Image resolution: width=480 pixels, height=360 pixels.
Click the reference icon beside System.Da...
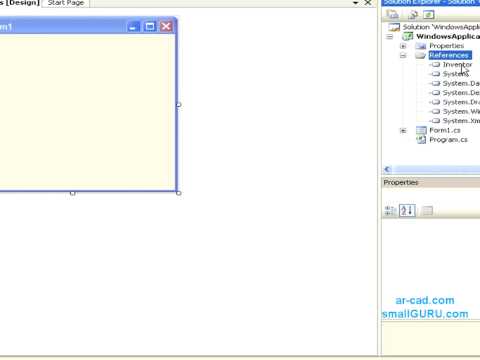435,83
